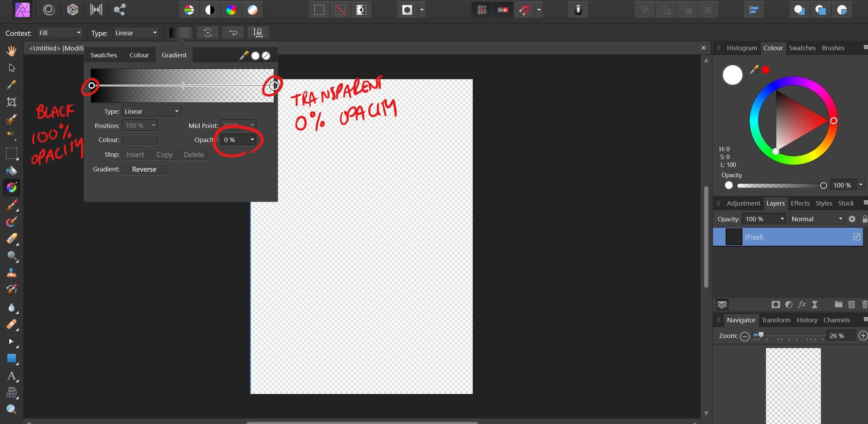868x424 pixels.
Task: Select the Text tool
Action: 12,376
